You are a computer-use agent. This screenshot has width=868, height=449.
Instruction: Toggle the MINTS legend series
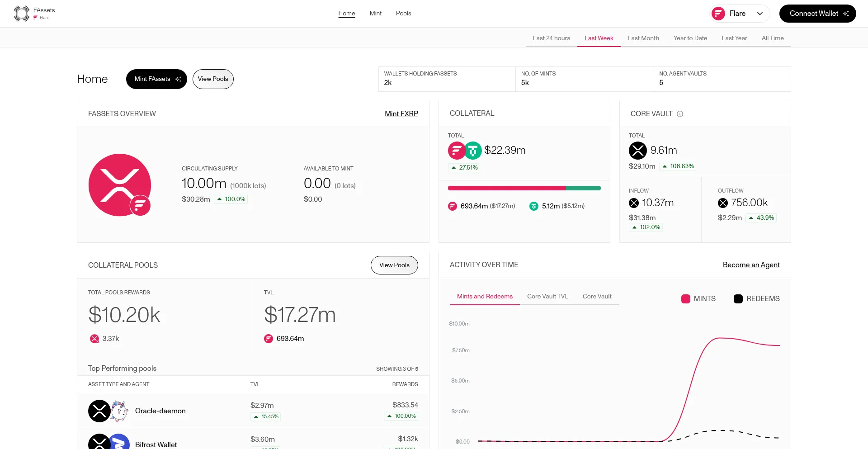coord(698,299)
